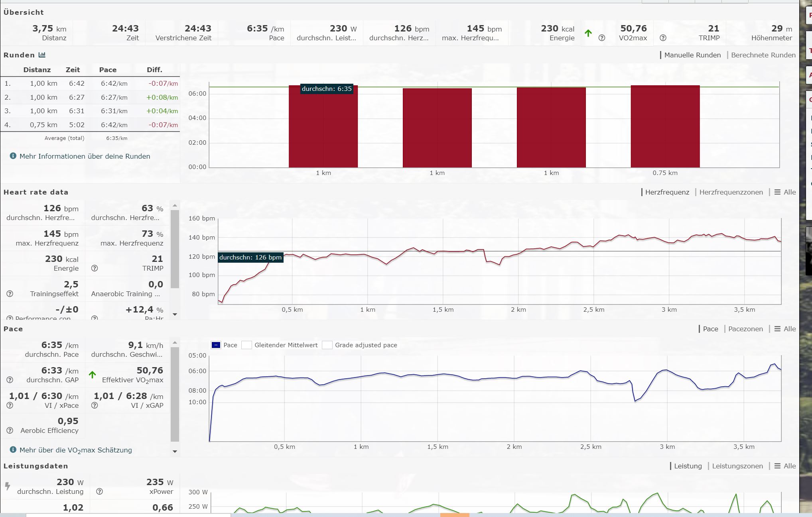Click help icon next to Aerobic Efficiency
The width and height of the screenshot is (812, 517).
click(10, 431)
